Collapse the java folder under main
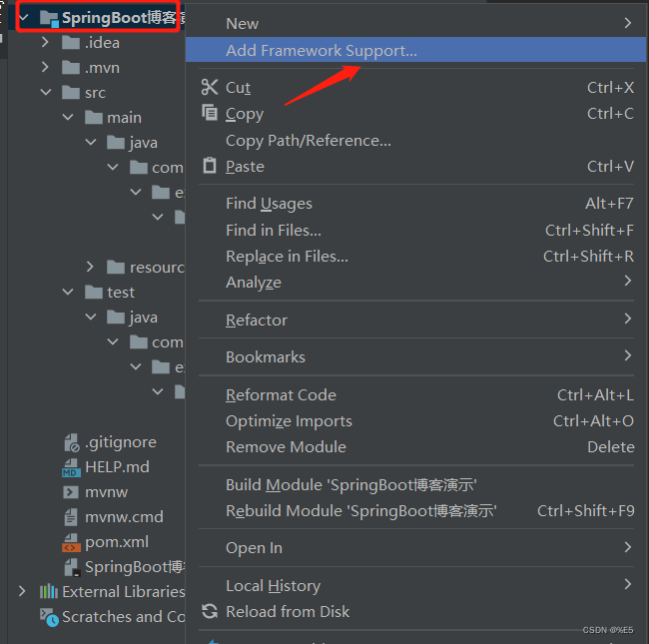 pyautogui.click(x=91, y=143)
